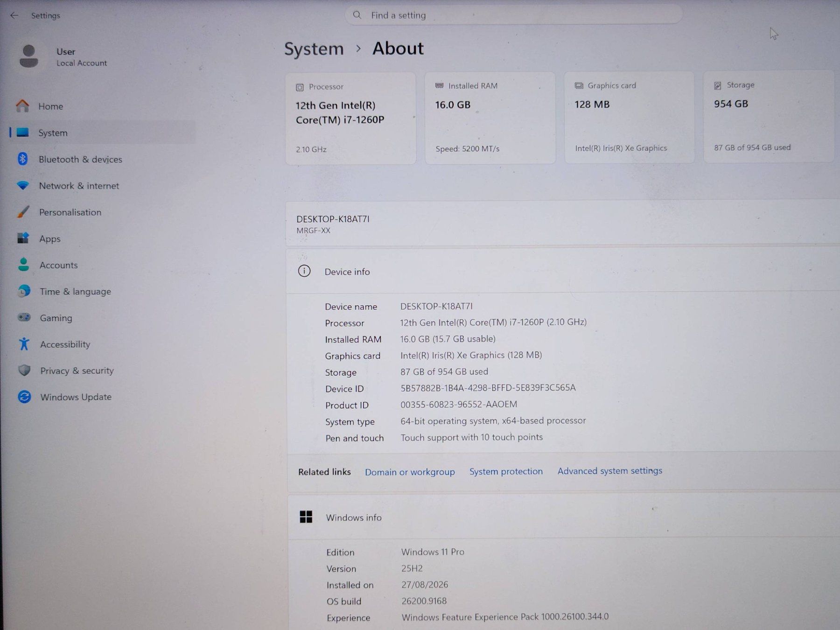
Task: Click device model text MRGF-XX
Action: pyautogui.click(x=314, y=231)
